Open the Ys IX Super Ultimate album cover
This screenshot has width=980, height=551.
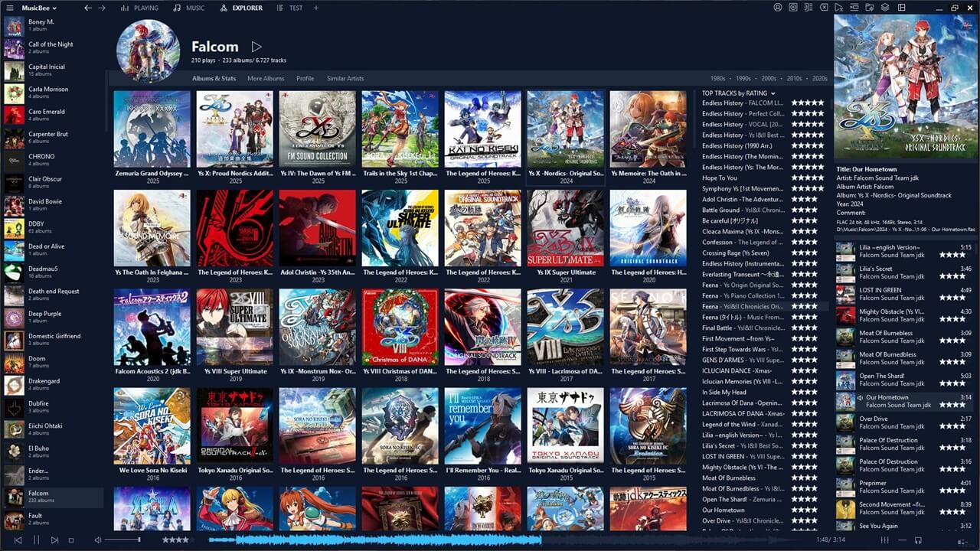[565, 228]
